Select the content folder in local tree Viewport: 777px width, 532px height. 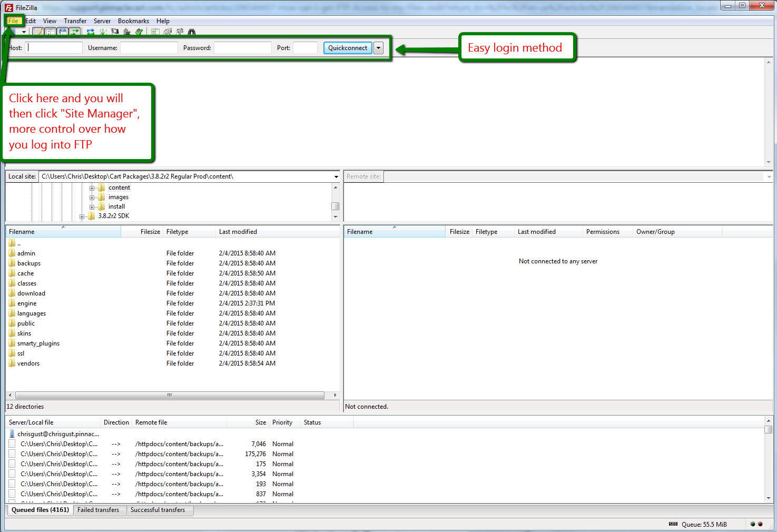[x=119, y=188]
